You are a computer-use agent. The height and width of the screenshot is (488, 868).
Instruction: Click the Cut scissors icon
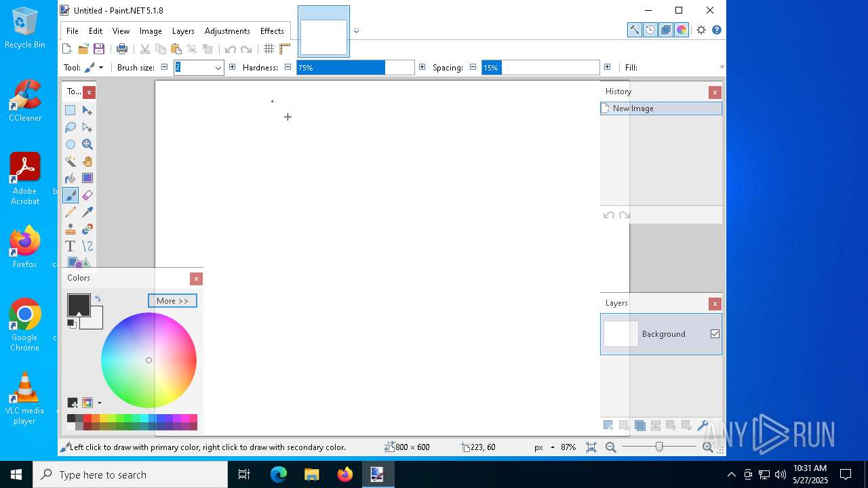(145, 49)
